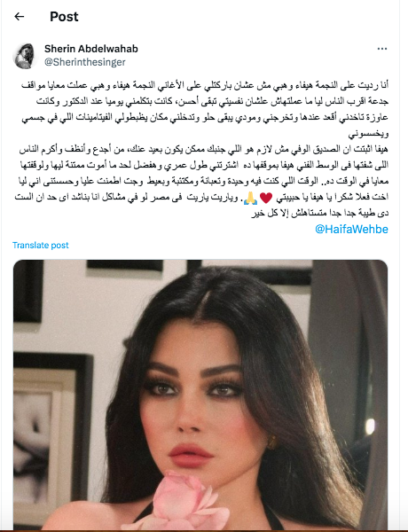
Task: Click the post line containing في الوسط الفني
Action: point(204,165)
